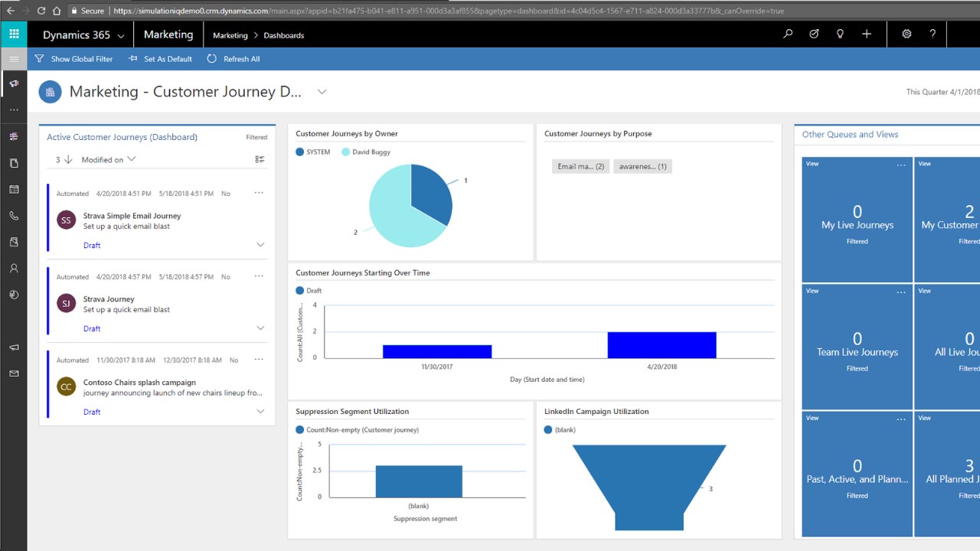The height and width of the screenshot is (551, 980).
Task: Open the My Live Journeys tile
Action: tap(857, 220)
